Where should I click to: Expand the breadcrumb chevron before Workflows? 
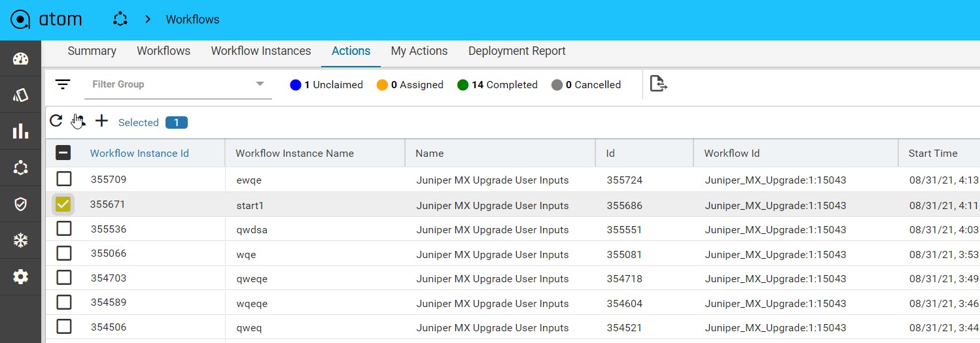tap(148, 20)
